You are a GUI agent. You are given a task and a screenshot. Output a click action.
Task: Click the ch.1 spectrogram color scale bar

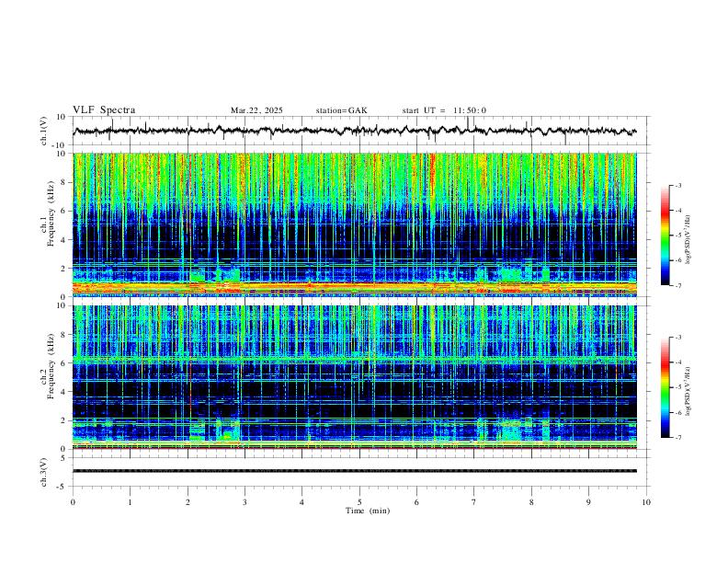coord(665,236)
